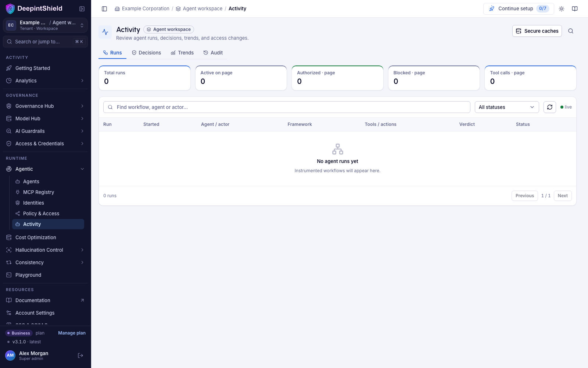Switch to the Decisions tab

[146, 53]
